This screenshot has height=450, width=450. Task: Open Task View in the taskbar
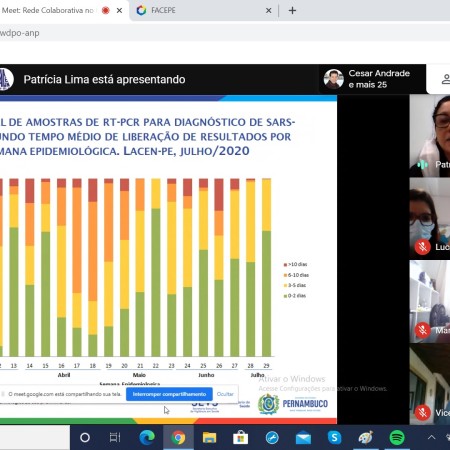point(115,437)
